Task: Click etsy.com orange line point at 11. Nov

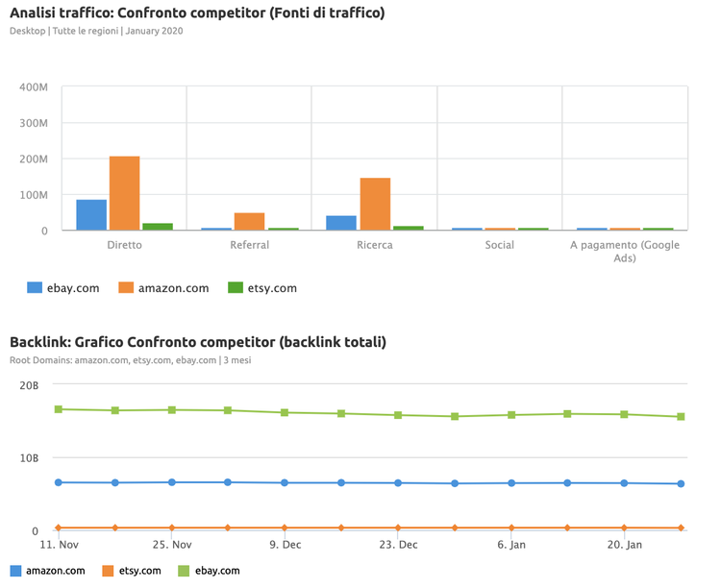Action: coord(59,527)
